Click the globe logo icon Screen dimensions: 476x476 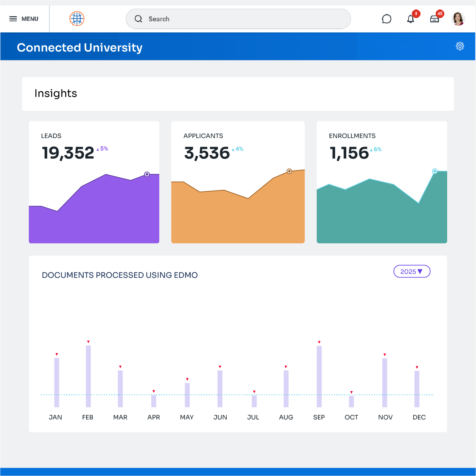point(77,19)
